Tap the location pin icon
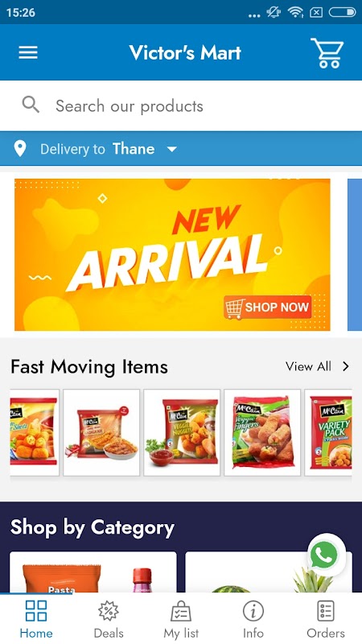The width and height of the screenshot is (362, 644). click(x=19, y=149)
